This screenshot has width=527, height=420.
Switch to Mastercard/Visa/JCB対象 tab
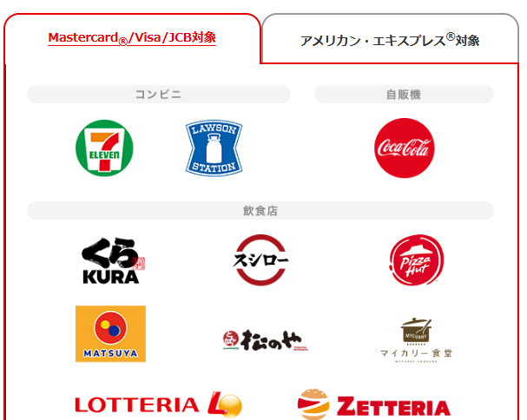(x=132, y=39)
